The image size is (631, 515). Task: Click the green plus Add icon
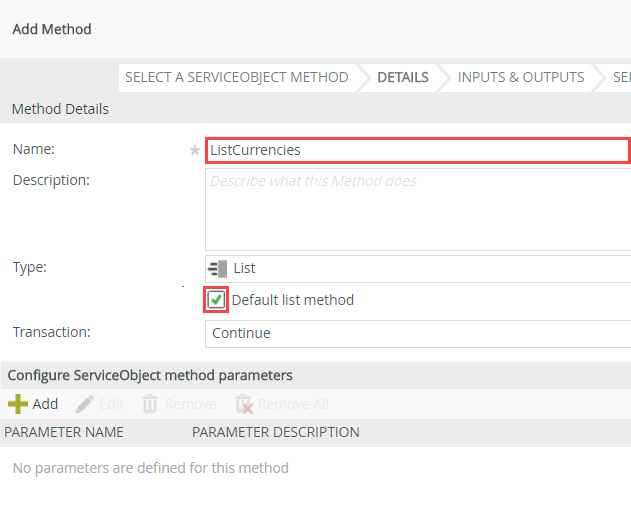[17, 404]
